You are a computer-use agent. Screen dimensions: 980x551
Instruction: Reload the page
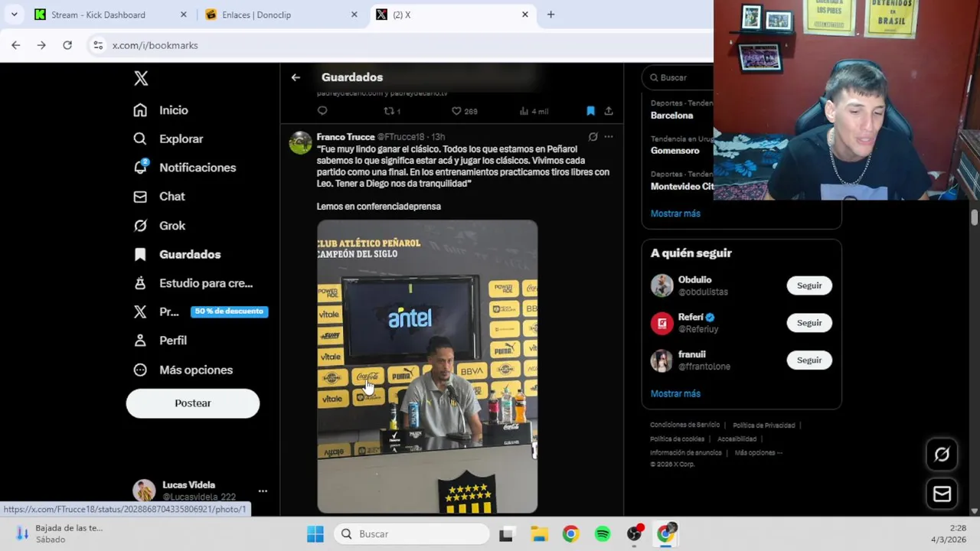(67, 45)
